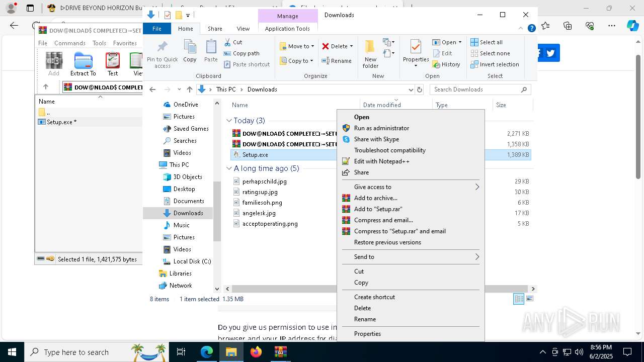Image resolution: width=644 pixels, height=362 pixels.
Task: Select acceptoperating.png file
Action: click(x=270, y=224)
